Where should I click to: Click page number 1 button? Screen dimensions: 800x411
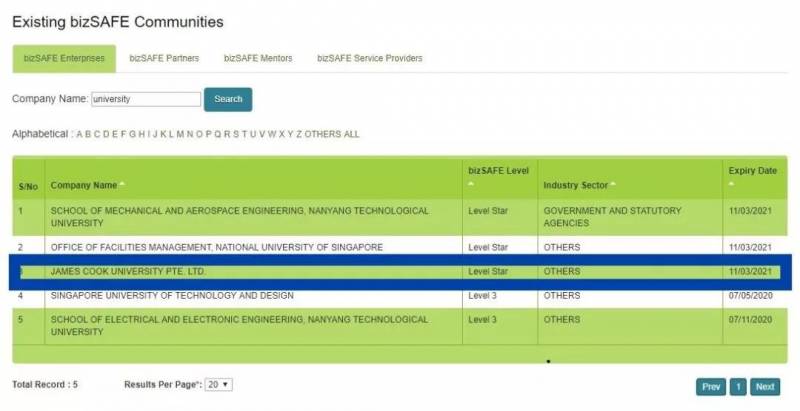(738, 387)
